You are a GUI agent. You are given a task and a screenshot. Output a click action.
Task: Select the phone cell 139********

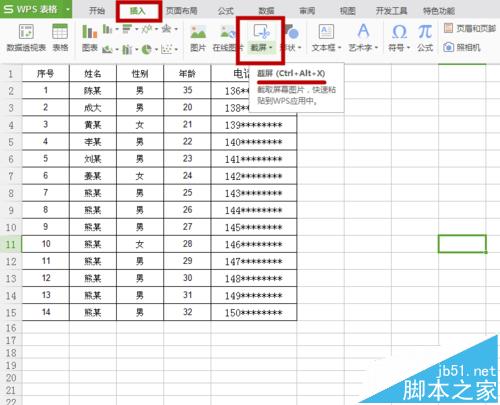254,125
